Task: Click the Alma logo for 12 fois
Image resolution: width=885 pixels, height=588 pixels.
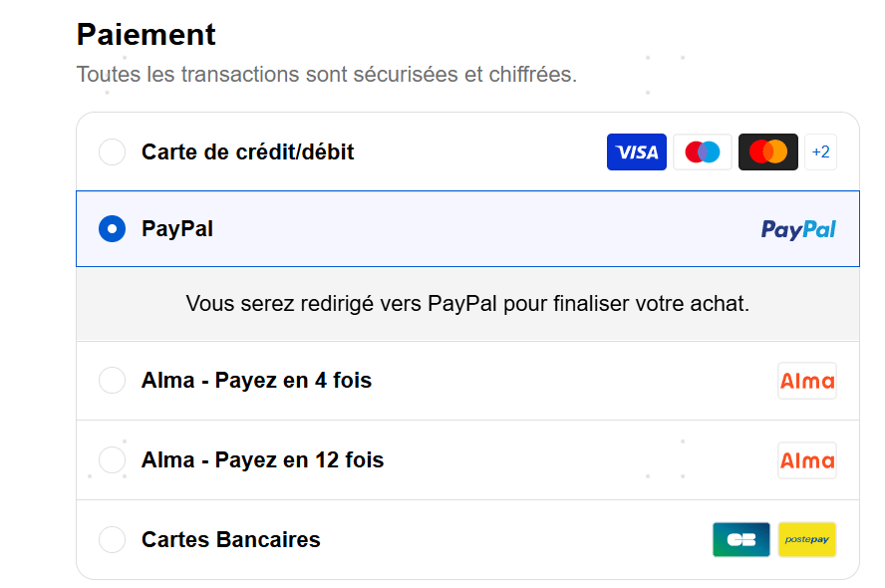Action: (807, 460)
